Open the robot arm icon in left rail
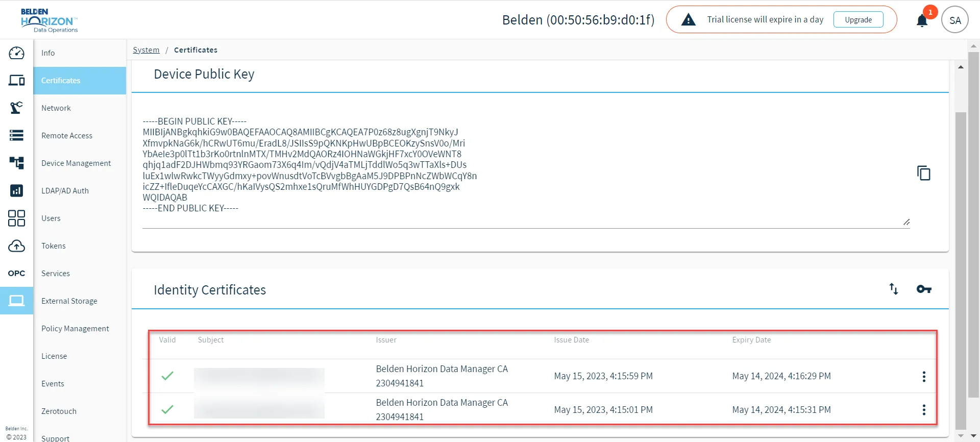 click(x=16, y=108)
